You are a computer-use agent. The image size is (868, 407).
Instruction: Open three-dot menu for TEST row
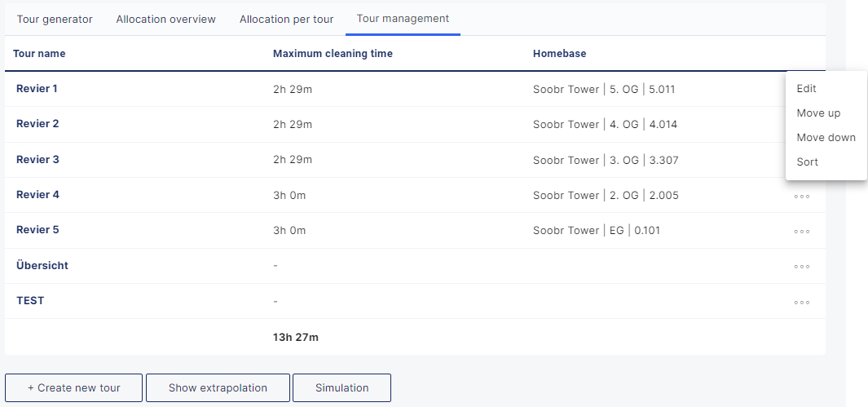tap(802, 302)
